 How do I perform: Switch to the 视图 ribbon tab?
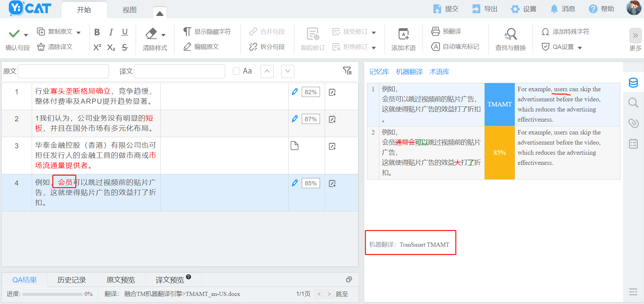129,10
